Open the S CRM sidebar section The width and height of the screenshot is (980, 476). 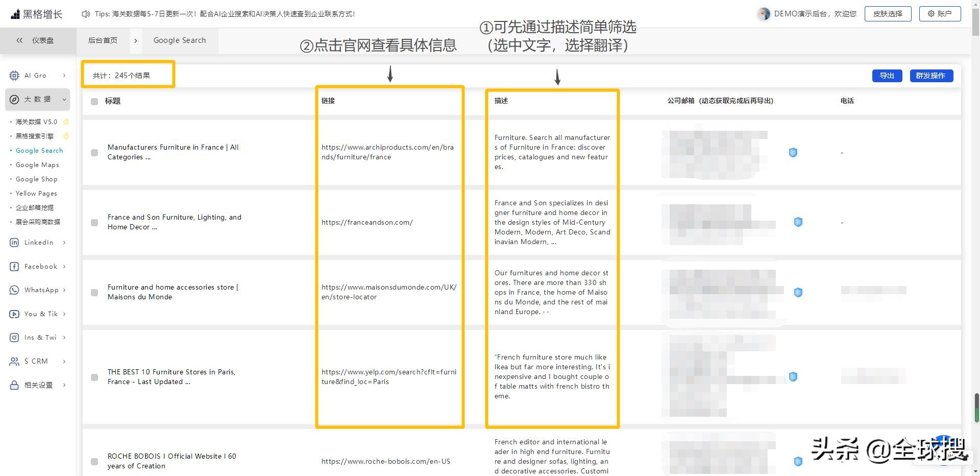tap(35, 361)
